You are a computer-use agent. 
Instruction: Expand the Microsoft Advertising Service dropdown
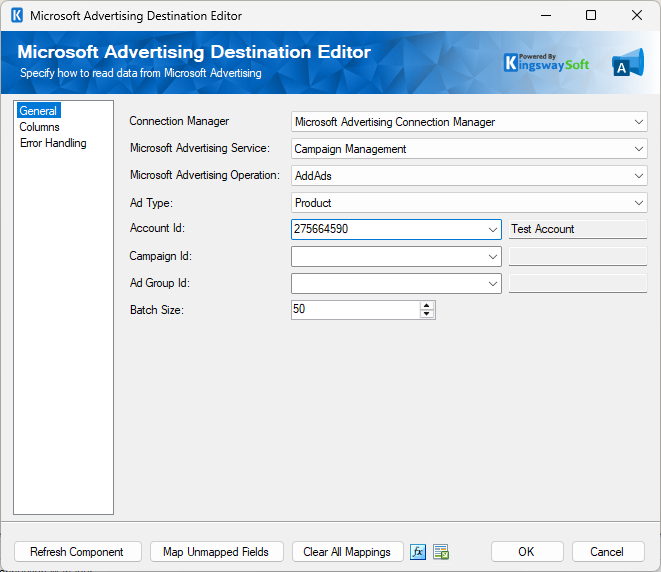pyautogui.click(x=639, y=149)
